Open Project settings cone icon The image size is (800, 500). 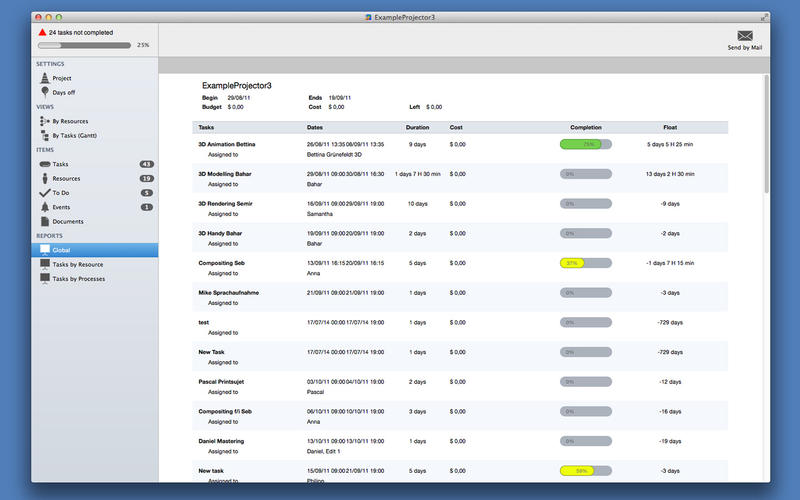coord(45,78)
